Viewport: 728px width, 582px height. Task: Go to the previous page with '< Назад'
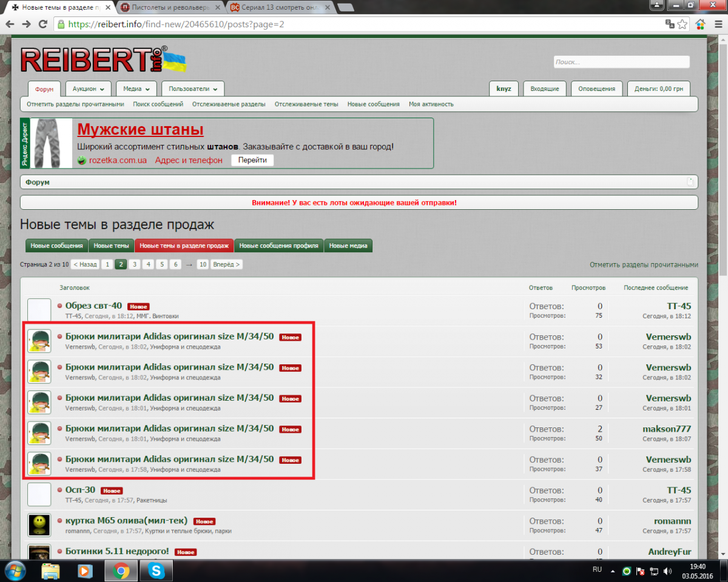pos(84,264)
